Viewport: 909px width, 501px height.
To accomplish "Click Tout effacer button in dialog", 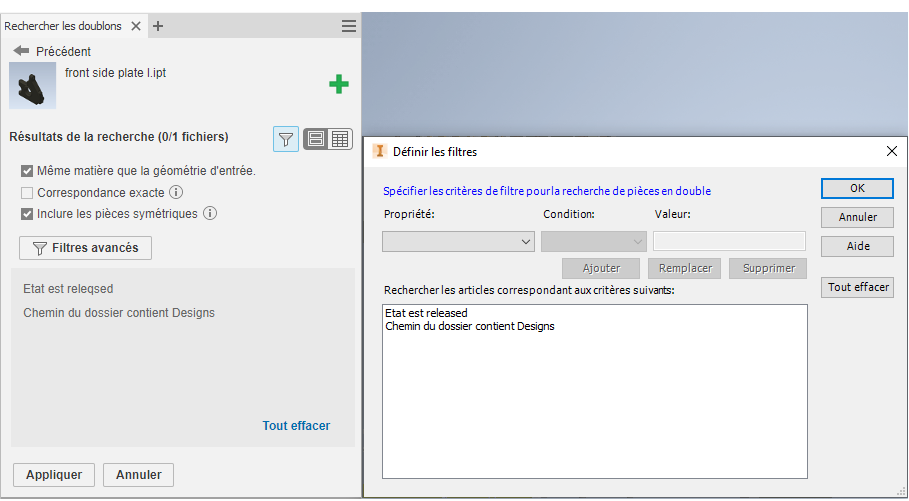I will point(857,287).
